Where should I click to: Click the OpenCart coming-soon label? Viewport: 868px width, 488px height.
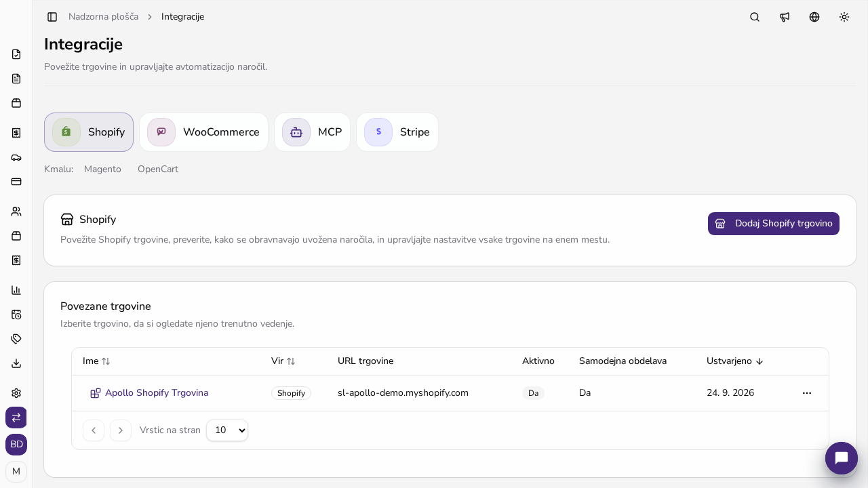pos(158,169)
